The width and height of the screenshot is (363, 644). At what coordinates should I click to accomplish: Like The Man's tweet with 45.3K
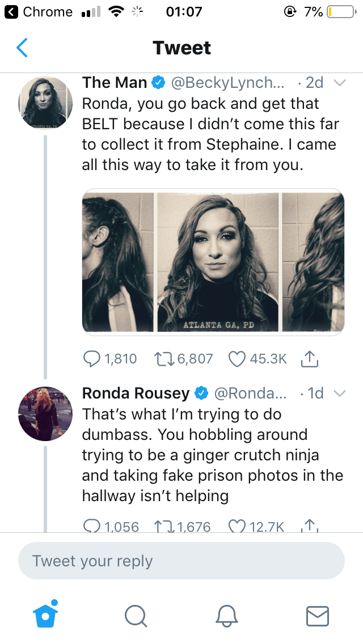click(237, 358)
